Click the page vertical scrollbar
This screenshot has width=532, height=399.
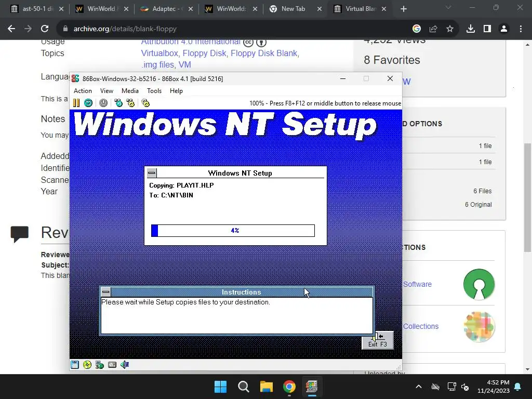pos(528,198)
